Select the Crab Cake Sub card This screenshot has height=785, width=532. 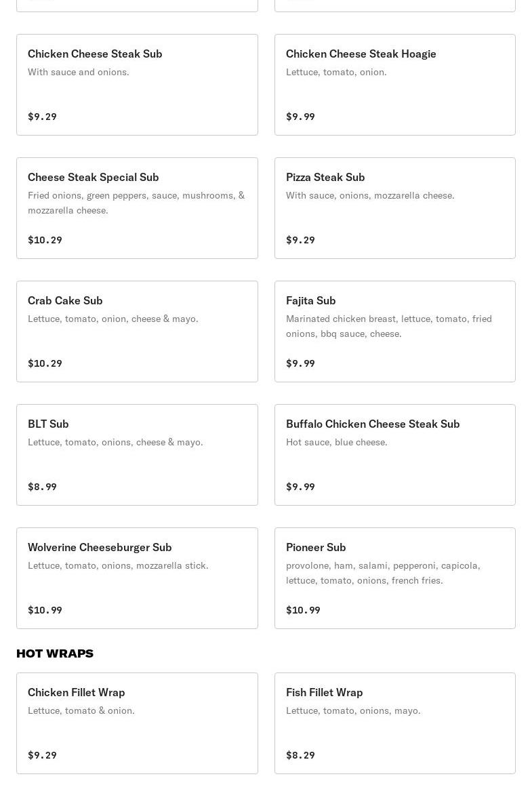coord(137,331)
